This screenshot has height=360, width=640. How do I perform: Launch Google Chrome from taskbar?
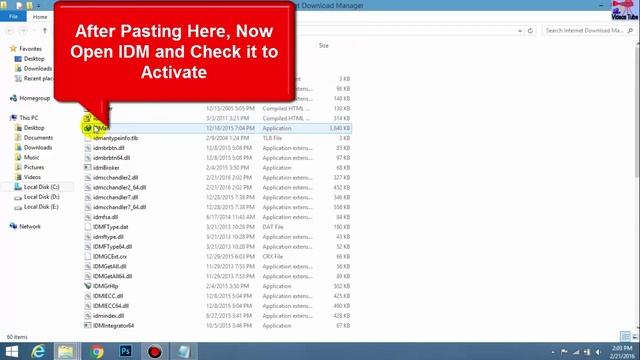pos(97,351)
